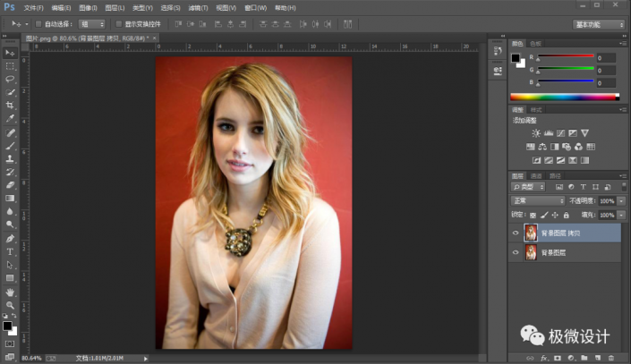This screenshot has width=631, height=364.
Task: Click the foreground color swatch in Color panel
Action: tap(516, 58)
